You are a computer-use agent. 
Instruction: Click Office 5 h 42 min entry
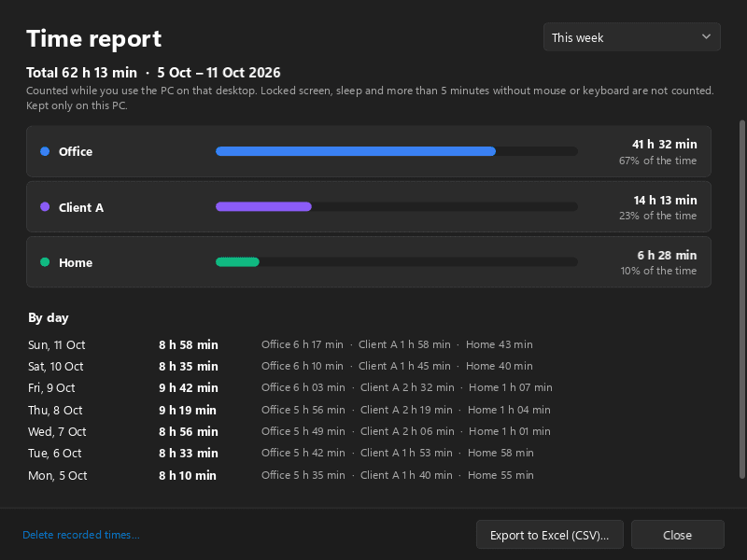[303, 453]
